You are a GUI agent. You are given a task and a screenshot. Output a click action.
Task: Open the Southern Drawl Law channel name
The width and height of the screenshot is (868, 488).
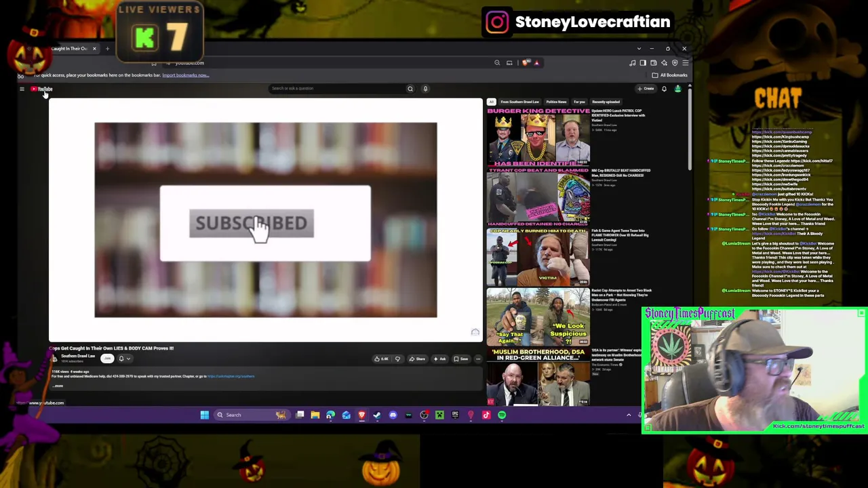78,357
